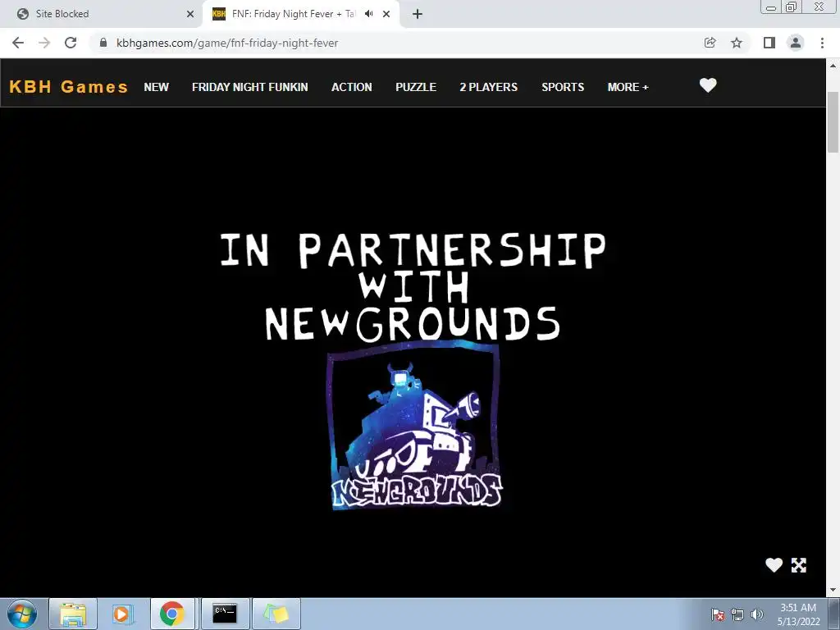840x630 pixels.
Task: Enter fullscreen with the expand arrows icon
Action: click(x=799, y=565)
